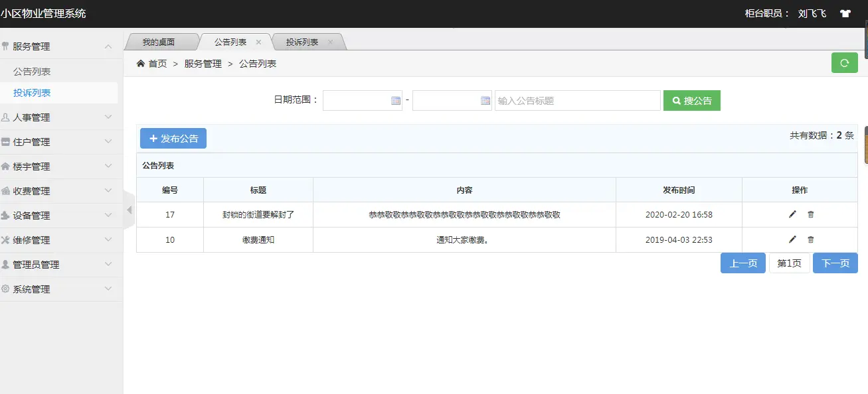
Task: Click the 楼宇管理 house icon
Action: pos(6,166)
